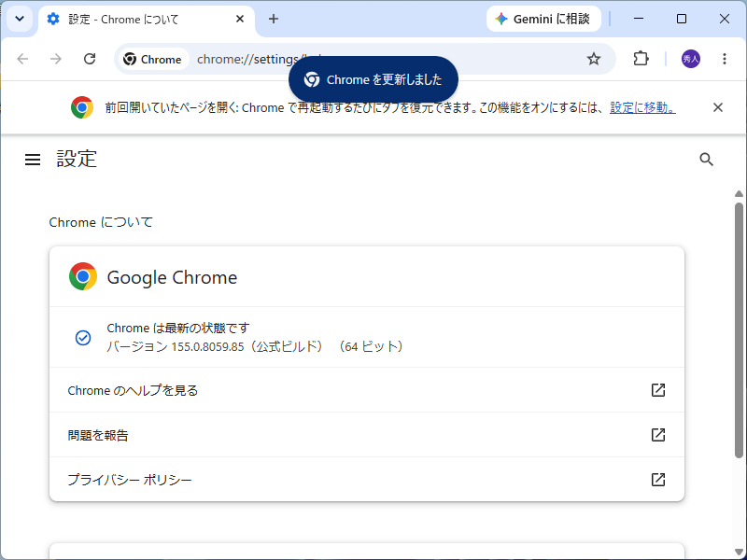Viewport: 747px width, 560px height.
Task: Open a new tab with plus button
Action: (x=273, y=19)
